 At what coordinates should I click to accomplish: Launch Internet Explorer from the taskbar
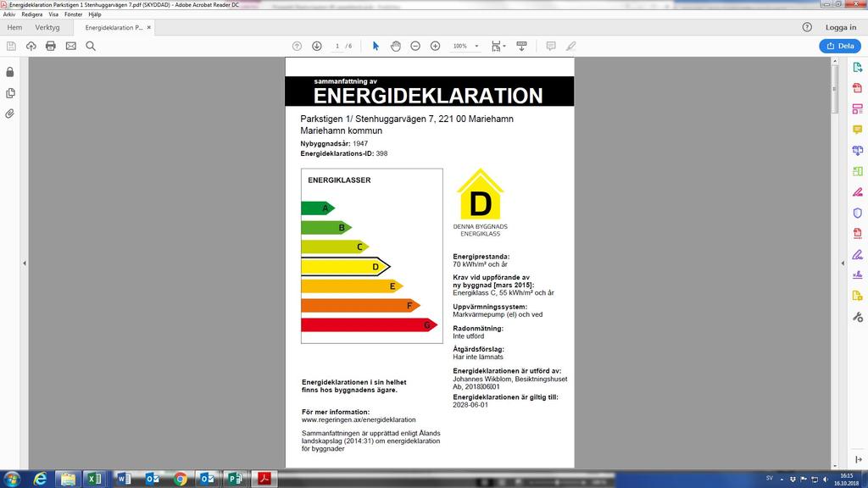(41, 479)
